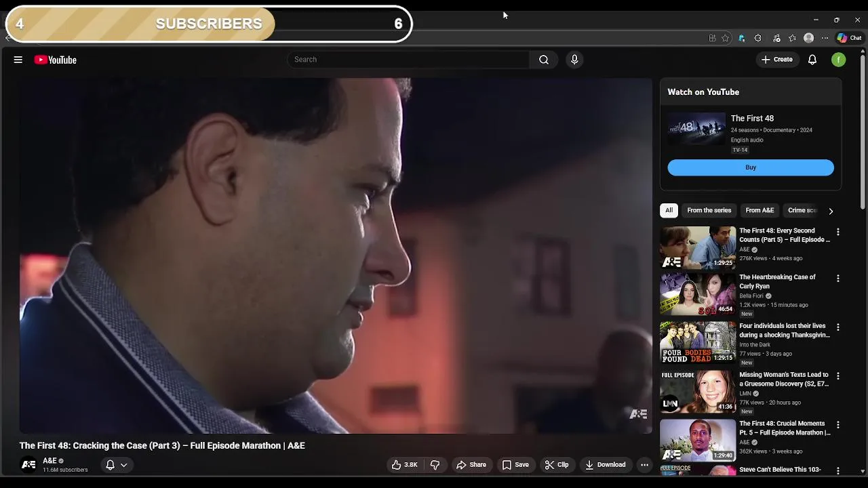Select From A&E filter chip
The width and height of the screenshot is (868, 488).
pyautogui.click(x=759, y=210)
